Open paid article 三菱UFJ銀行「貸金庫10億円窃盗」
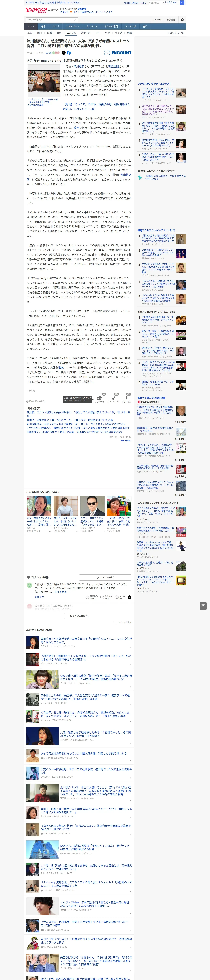 click(x=155, y=467)
